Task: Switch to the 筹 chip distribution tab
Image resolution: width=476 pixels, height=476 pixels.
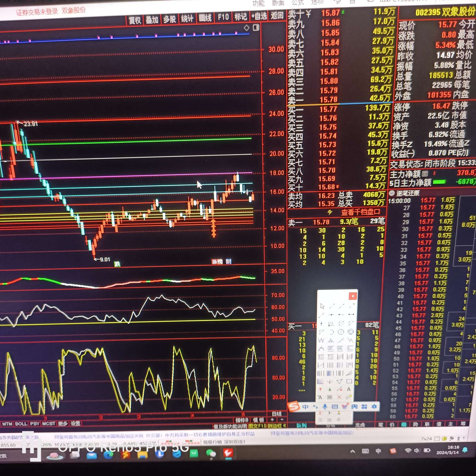Action: [463, 424]
